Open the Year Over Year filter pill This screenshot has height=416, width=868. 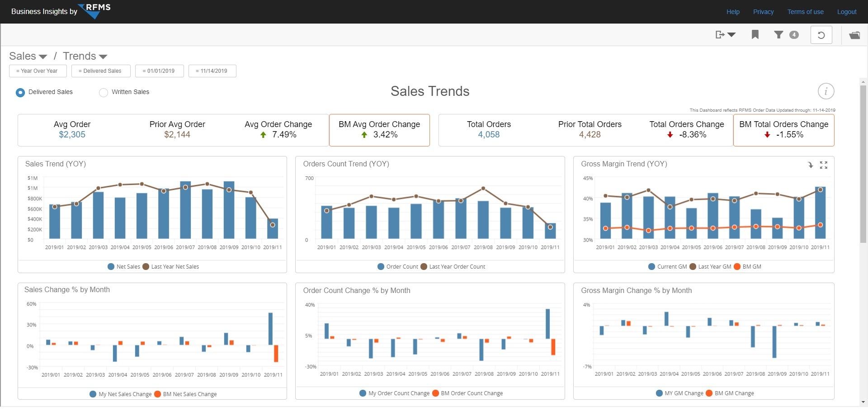coord(38,71)
